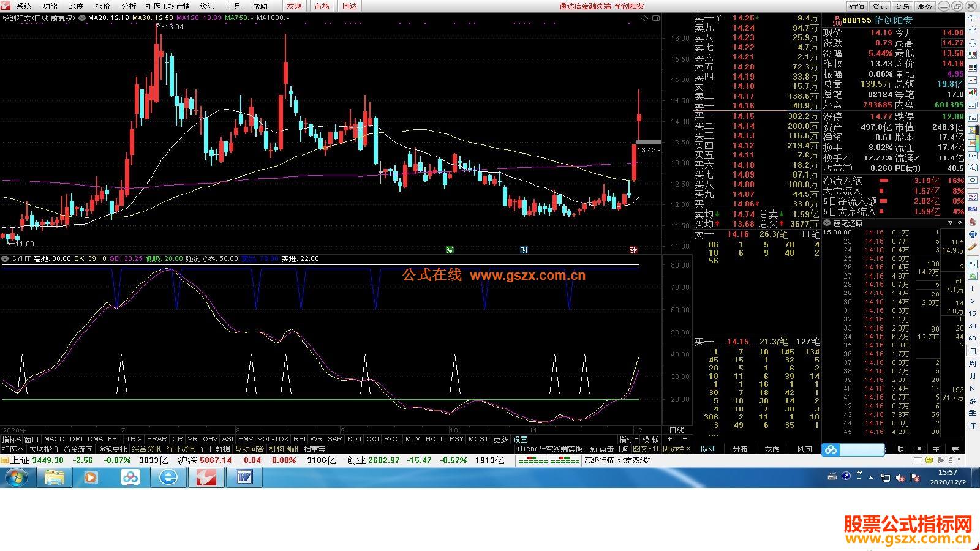Switch chart to 15 minute period
This screenshot has height=551, width=980.
(x=973, y=313)
